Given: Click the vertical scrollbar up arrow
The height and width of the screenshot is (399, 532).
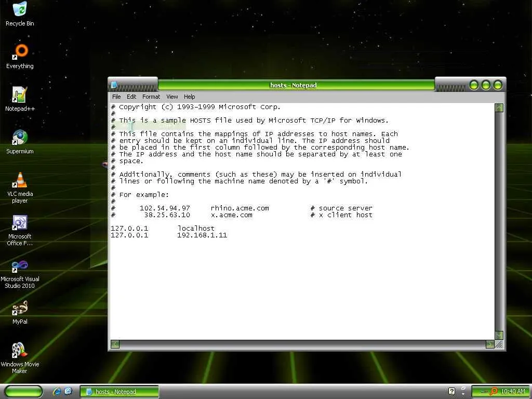Looking at the screenshot, I should tap(499, 108).
